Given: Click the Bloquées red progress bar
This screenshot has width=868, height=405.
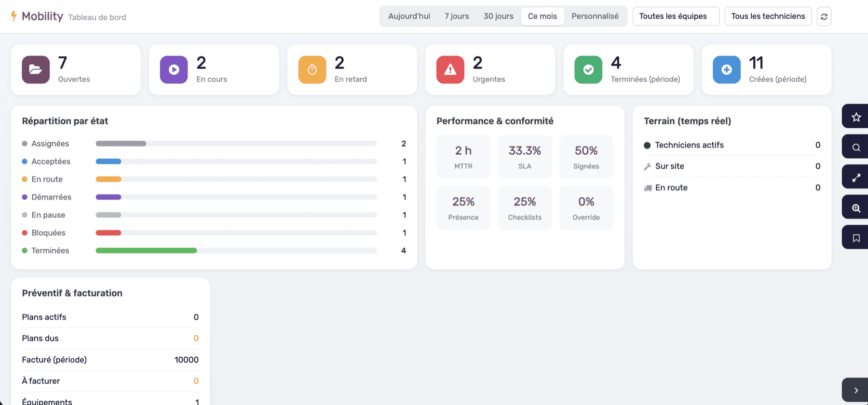Looking at the screenshot, I should click(236, 233).
